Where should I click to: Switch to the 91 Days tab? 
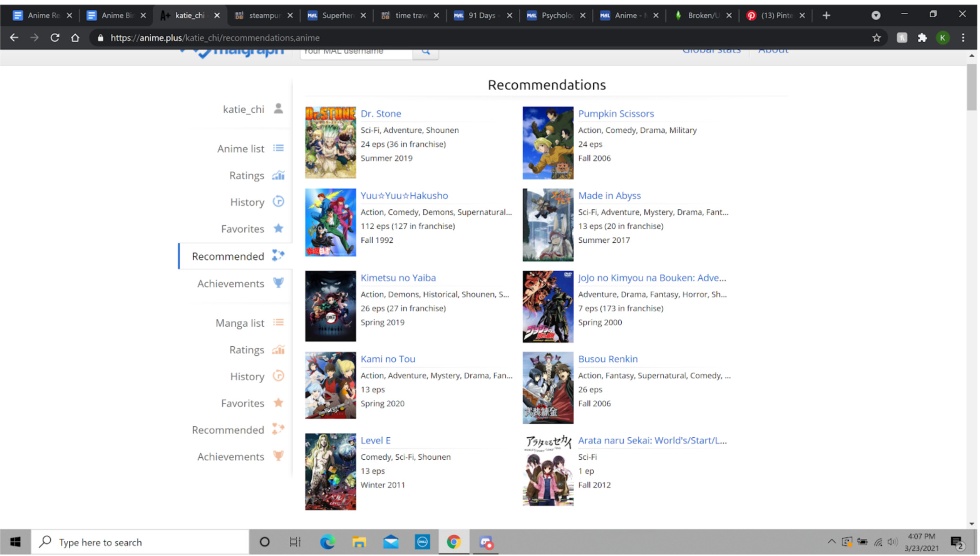pos(480,15)
